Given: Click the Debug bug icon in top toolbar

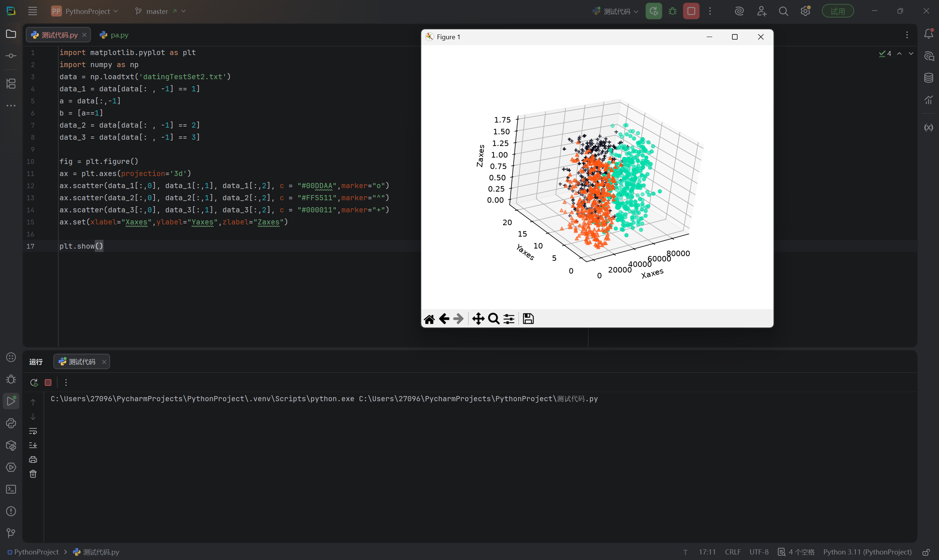Looking at the screenshot, I should coord(673,11).
